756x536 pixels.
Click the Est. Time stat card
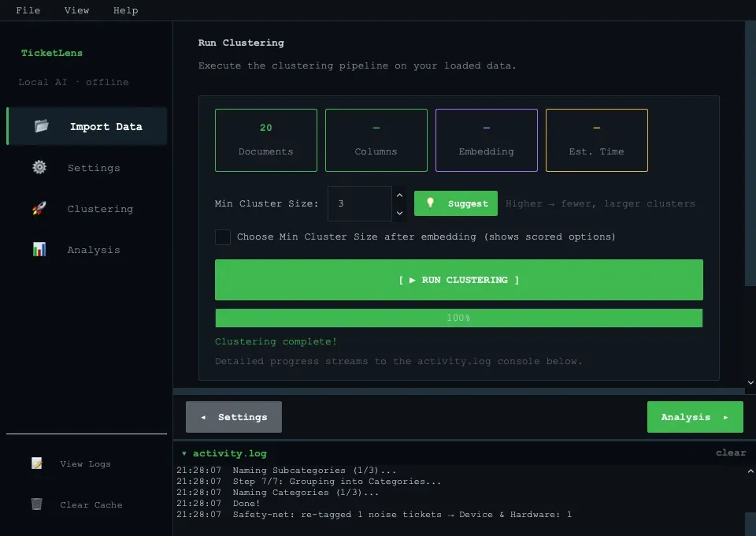click(596, 140)
